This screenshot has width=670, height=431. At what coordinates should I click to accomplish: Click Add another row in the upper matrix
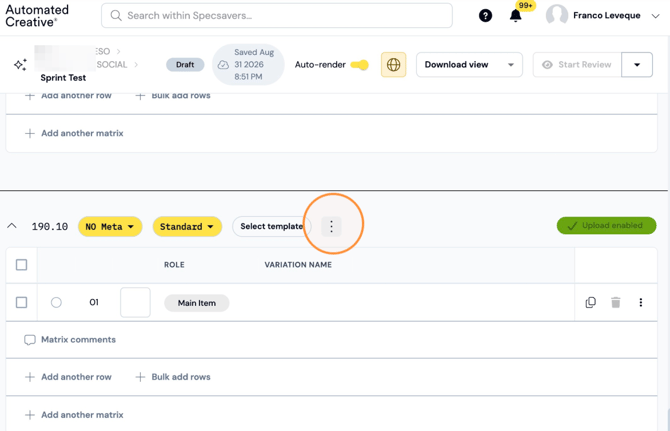coord(68,96)
